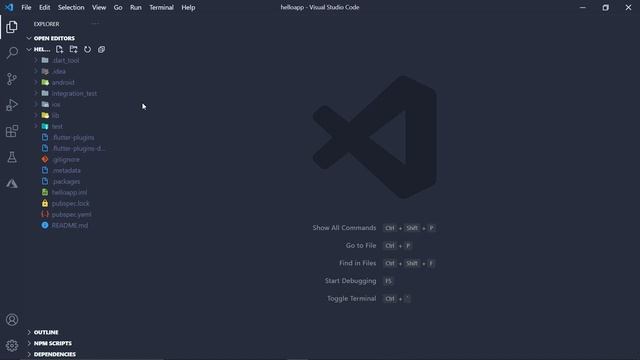Click the test folder icon
Screen dimensions: 640x360
(45, 126)
